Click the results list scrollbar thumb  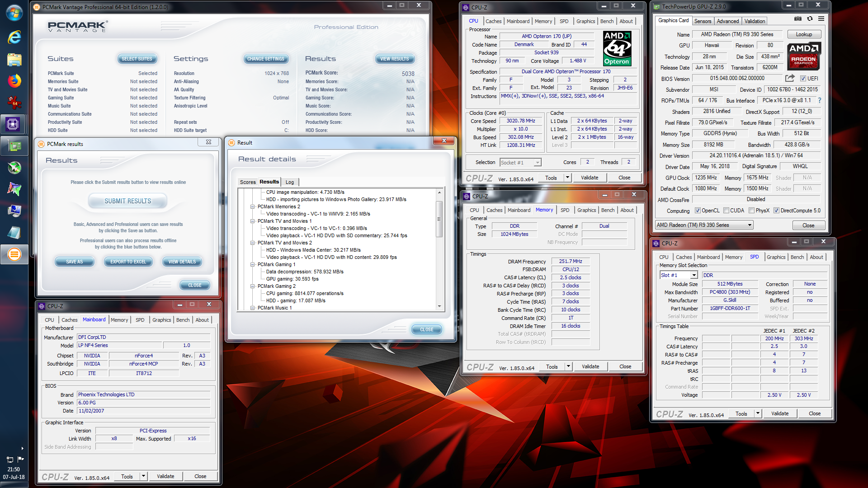[x=439, y=219]
